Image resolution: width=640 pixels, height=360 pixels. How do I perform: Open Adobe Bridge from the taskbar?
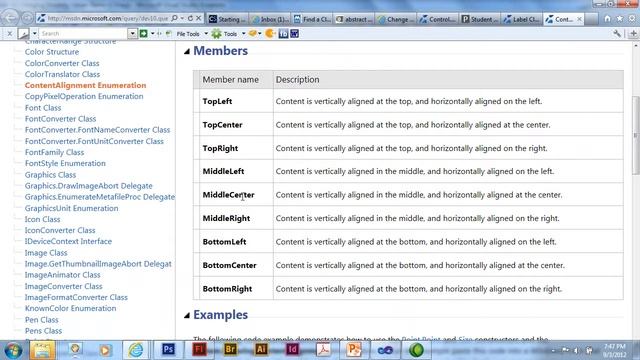pyautogui.click(x=230, y=350)
